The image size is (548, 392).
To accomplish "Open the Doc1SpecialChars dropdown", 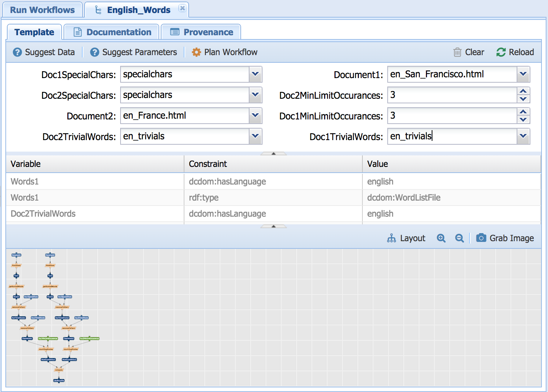I will (255, 74).
